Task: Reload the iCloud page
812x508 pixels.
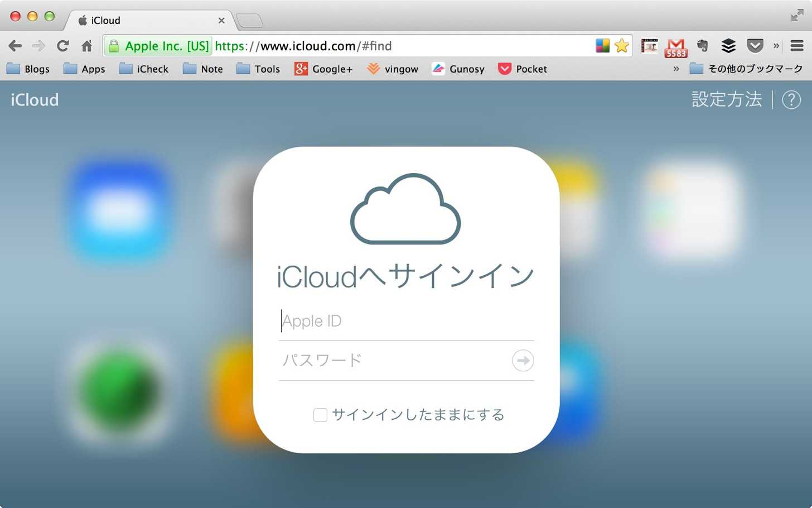Action: (62, 46)
